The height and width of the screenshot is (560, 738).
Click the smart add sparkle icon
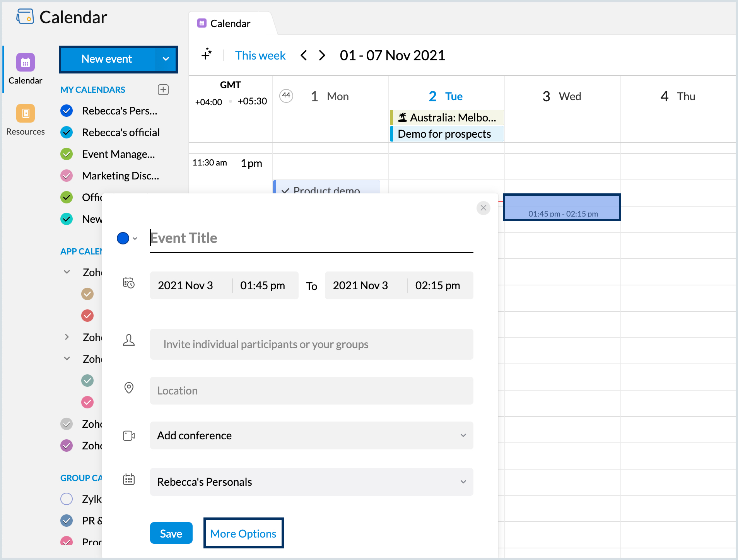click(207, 55)
